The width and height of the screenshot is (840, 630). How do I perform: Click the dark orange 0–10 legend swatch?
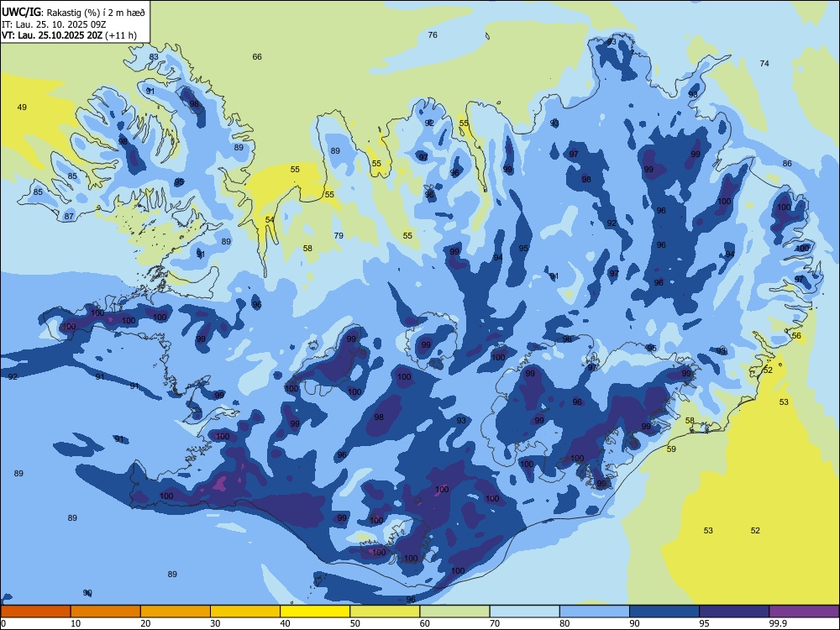35,612
